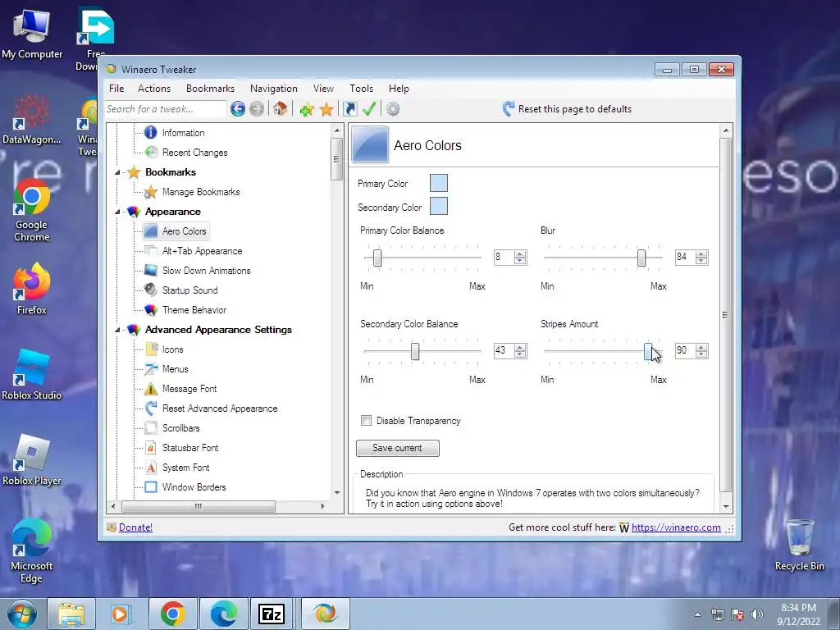This screenshot has height=630, width=840.
Task: Decrease Blur value with down spinner
Action: pos(701,261)
